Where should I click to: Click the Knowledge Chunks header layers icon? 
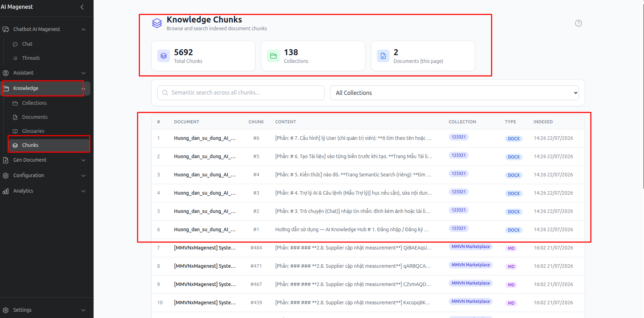tap(157, 23)
